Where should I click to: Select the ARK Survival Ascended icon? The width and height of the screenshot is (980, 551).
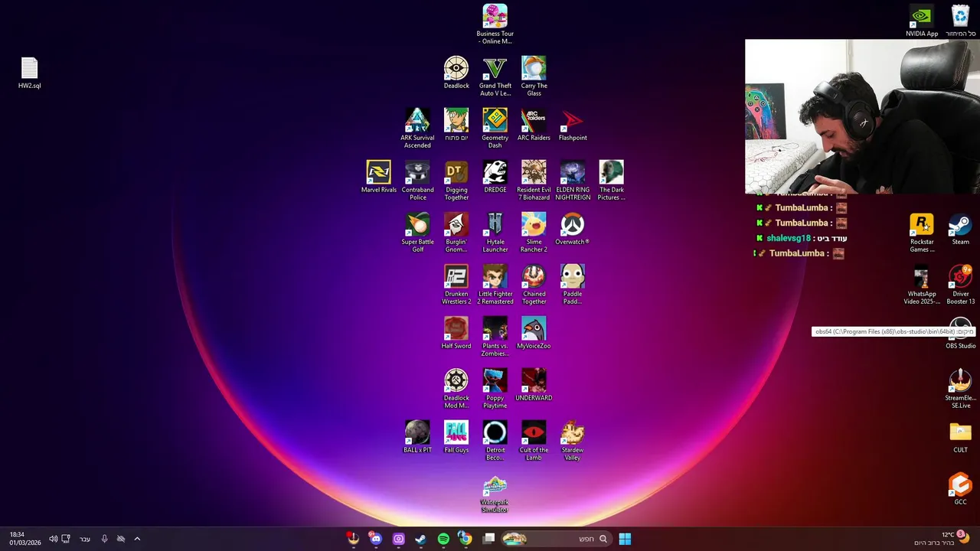(x=417, y=129)
